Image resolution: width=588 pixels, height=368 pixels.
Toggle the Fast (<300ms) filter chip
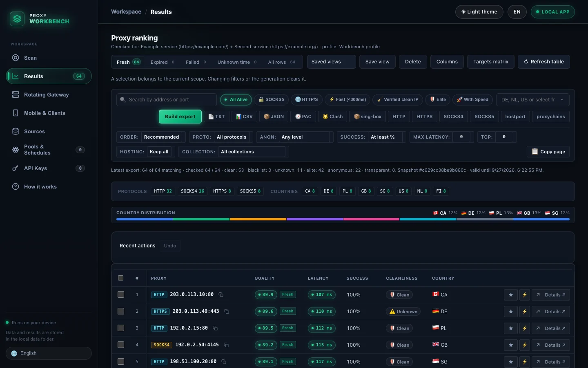coord(348,100)
